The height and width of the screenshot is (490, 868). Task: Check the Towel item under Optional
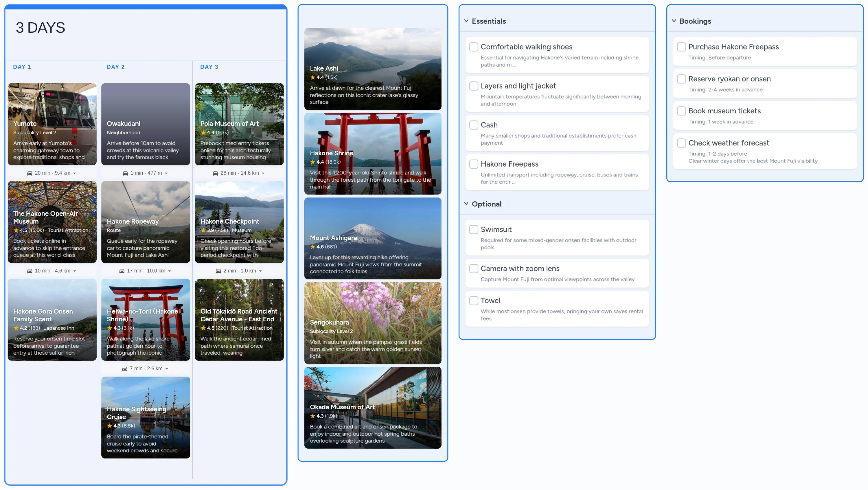pyautogui.click(x=474, y=300)
